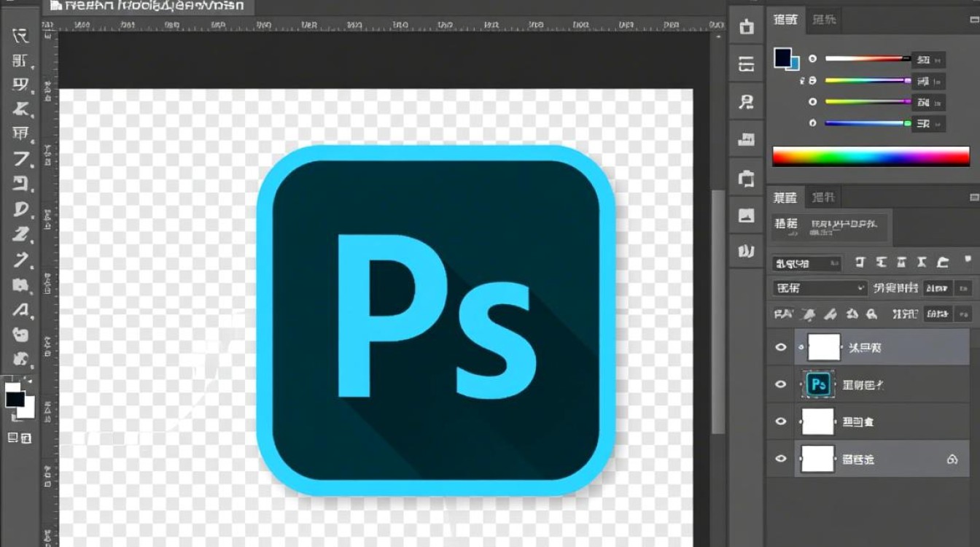The height and width of the screenshot is (547, 980).
Task: Click the red color slider track
Action: 867,58
